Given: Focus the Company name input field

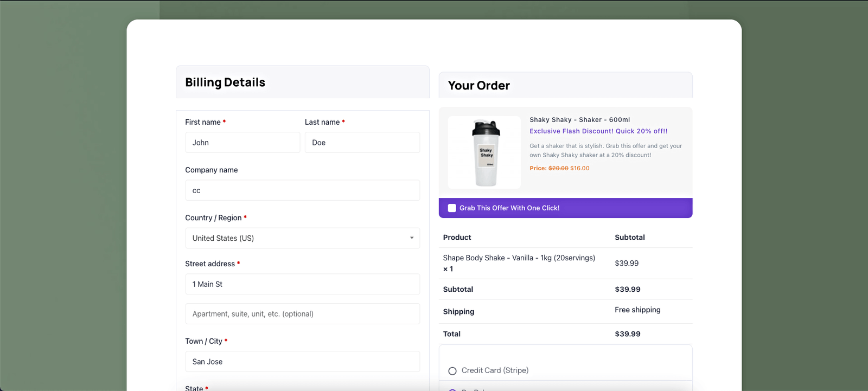Looking at the screenshot, I should (302, 190).
